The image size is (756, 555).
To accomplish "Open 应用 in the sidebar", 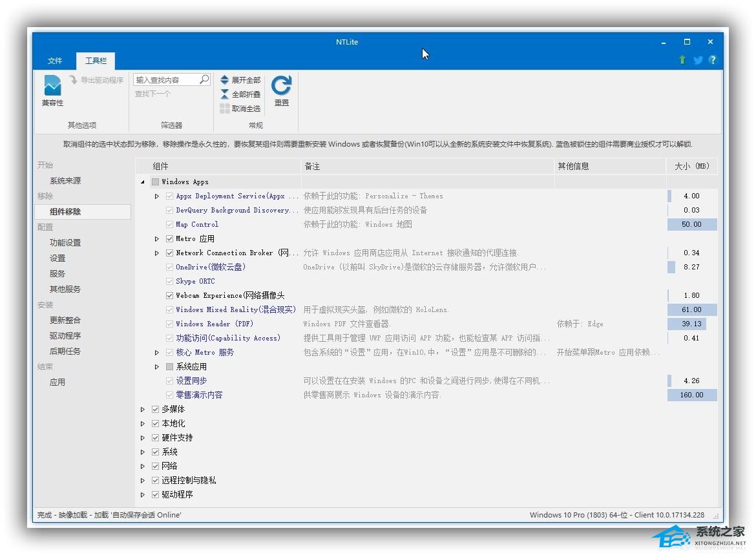I will tap(57, 382).
